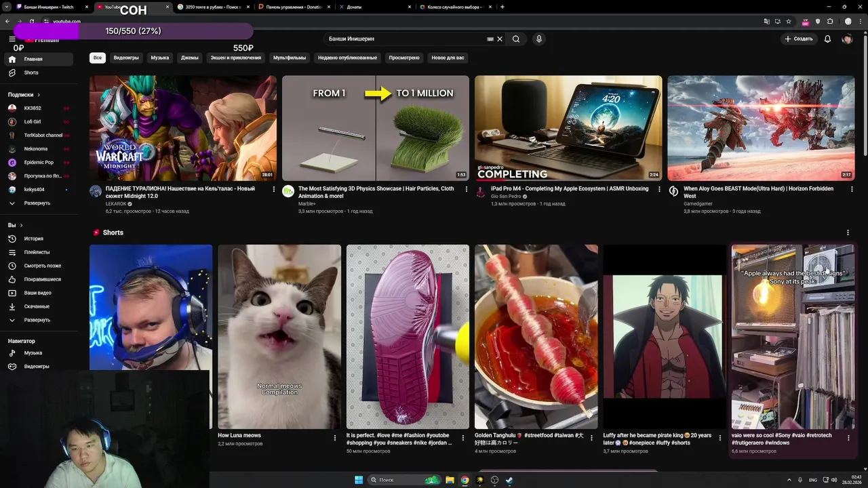The image size is (868, 488).
Task: Open Смотреть позже in sidebar
Action: click(x=39, y=266)
